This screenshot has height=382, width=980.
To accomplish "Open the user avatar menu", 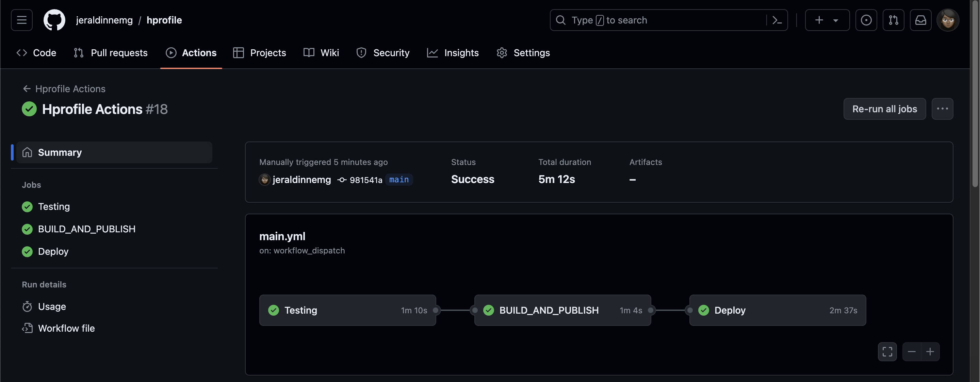I will pos(947,20).
